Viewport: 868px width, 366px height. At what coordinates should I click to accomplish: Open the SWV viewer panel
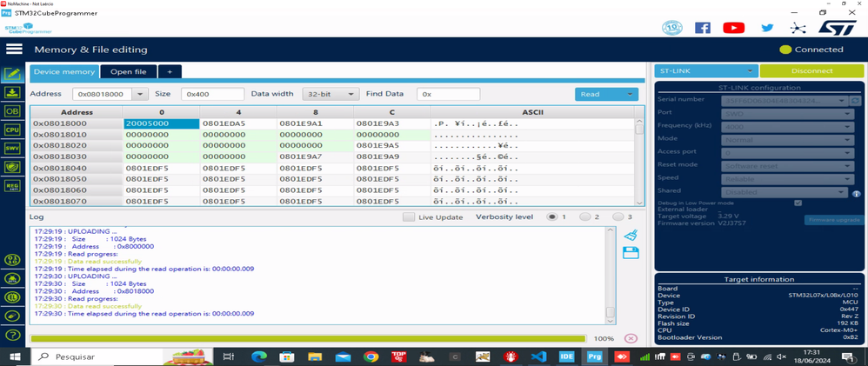coord(13,149)
